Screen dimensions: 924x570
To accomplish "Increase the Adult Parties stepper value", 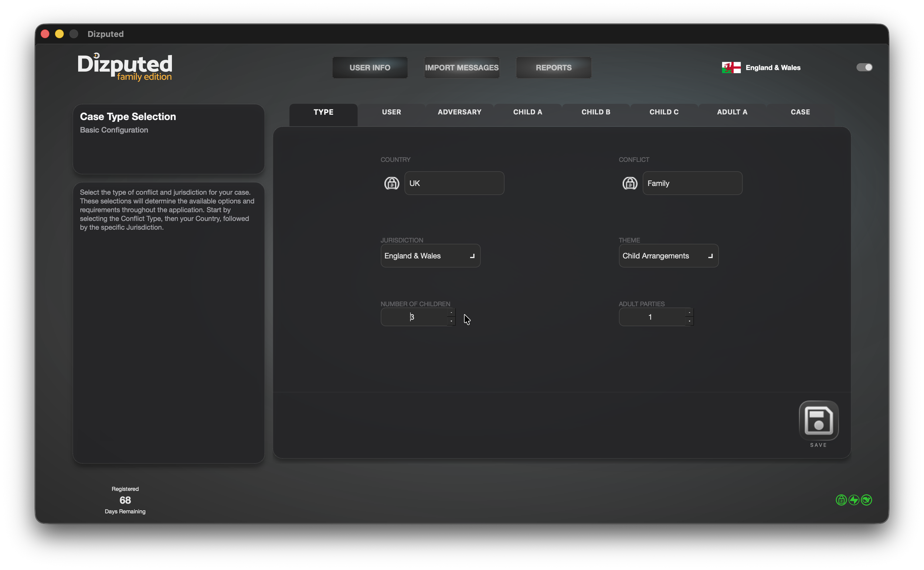I will pyautogui.click(x=689, y=313).
